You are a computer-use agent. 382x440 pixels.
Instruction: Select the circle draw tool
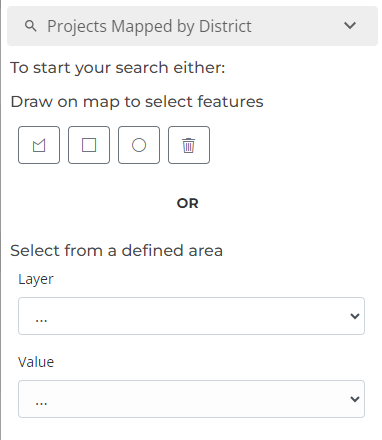[x=139, y=145]
